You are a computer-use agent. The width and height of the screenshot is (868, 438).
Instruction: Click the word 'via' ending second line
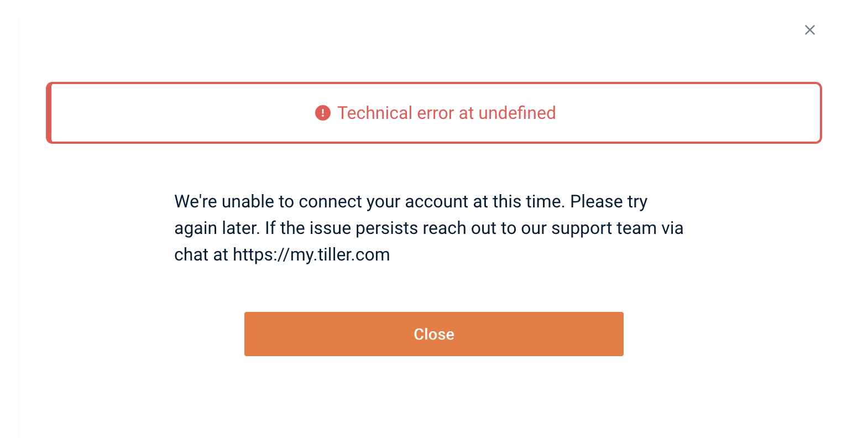click(x=672, y=228)
